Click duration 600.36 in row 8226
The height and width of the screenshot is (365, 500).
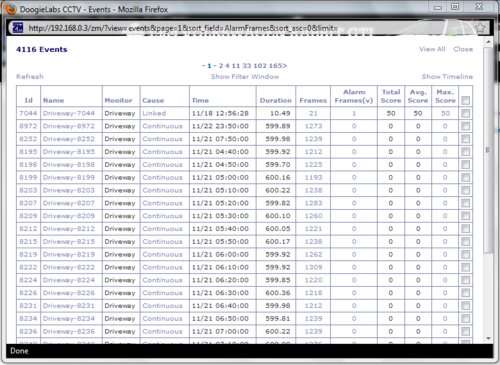click(278, 293)
